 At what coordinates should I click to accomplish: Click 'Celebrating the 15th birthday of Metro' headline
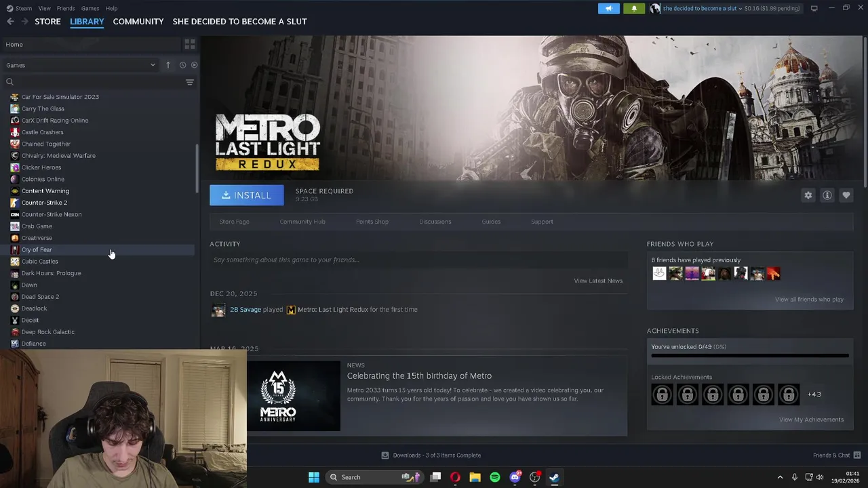(x=419, y=376)
